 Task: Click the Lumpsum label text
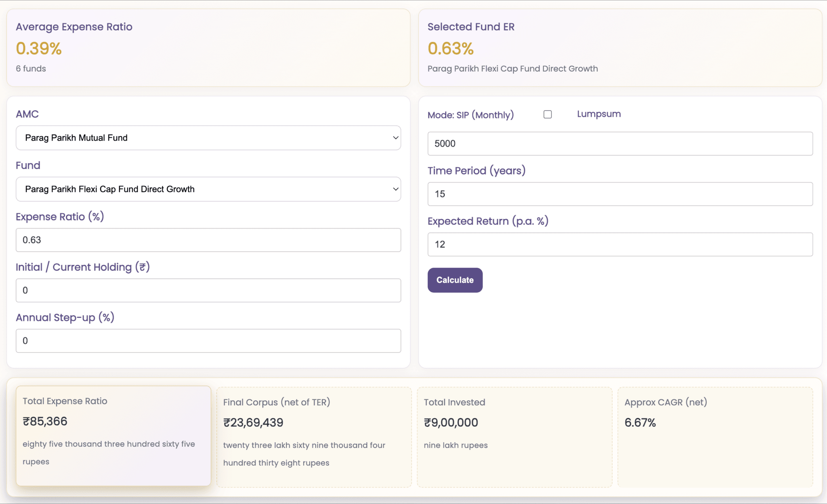point(598,113)
